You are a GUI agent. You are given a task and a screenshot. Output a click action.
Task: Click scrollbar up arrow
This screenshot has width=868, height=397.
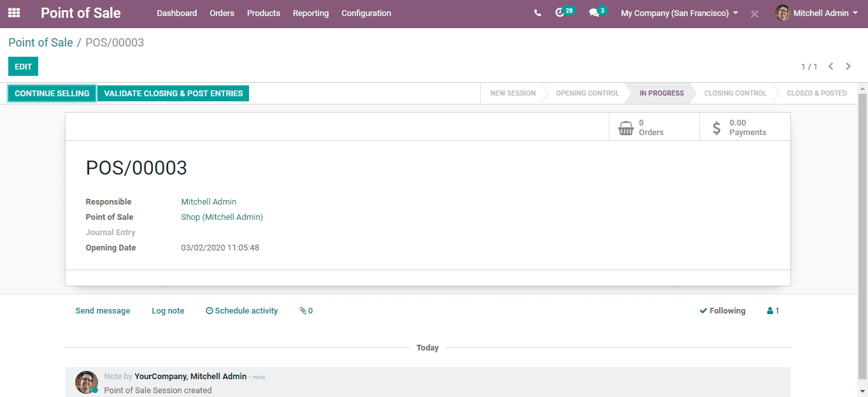[863, 89]
